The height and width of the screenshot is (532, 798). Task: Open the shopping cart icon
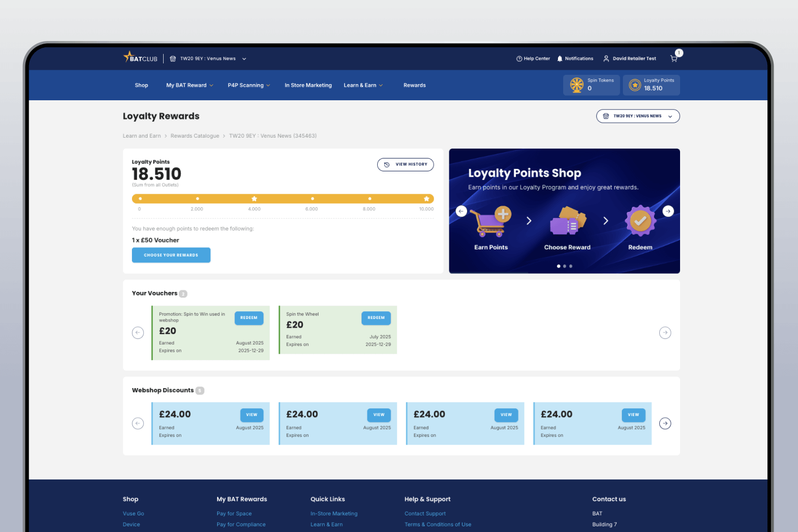tap(674, 59)
